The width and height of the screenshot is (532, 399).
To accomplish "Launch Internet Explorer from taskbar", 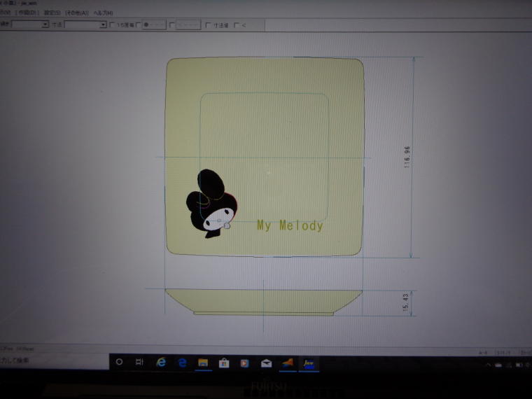I will [x=161, y=363].
